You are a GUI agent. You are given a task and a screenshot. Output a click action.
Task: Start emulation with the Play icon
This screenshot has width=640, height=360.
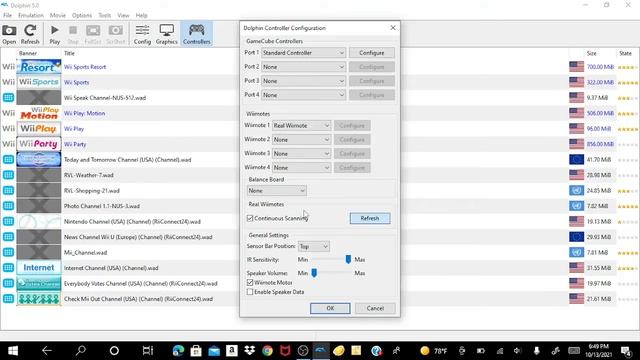(x=55, y=34)
